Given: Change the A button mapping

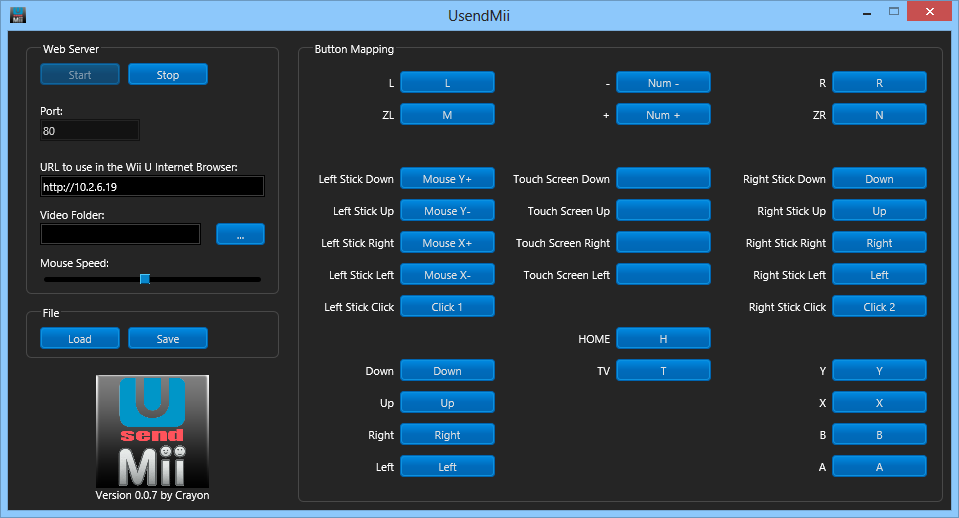Looking at the screenshot, I should click(879, 466).
